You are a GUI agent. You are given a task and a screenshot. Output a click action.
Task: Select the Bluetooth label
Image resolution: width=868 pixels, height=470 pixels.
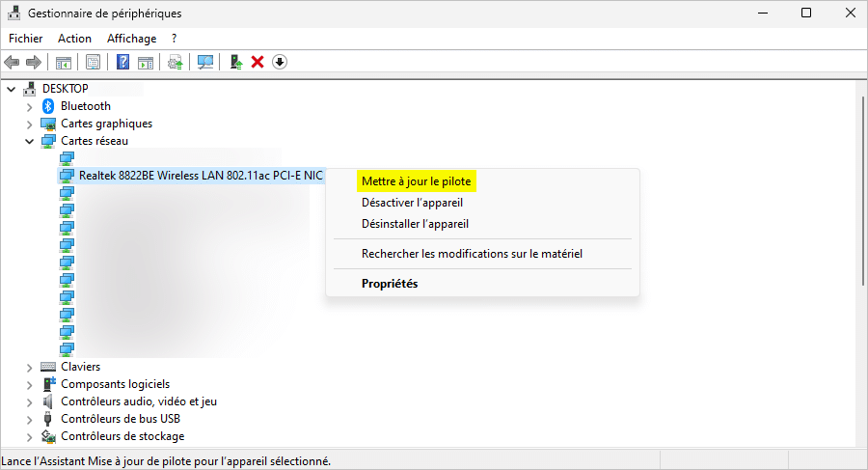86,106
